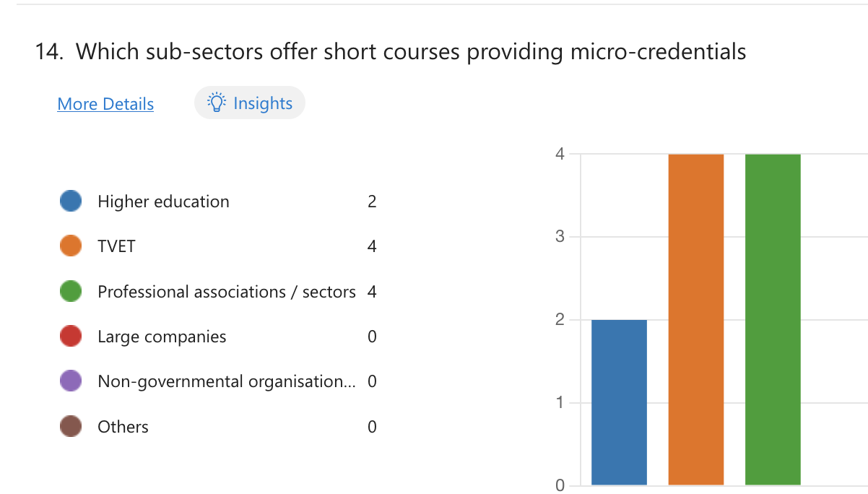
Task: Open the More Details link
Action: tap(105, 104)
